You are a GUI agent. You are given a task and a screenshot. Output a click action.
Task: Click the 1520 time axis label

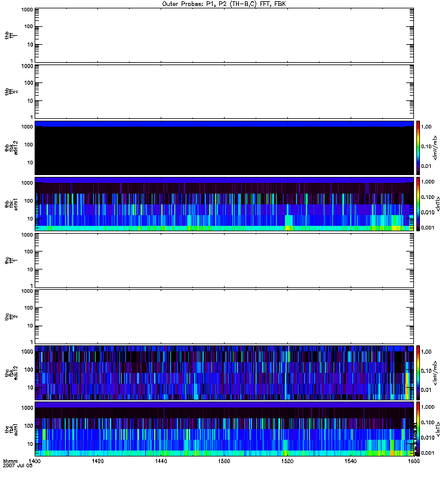tap(287, 462)
